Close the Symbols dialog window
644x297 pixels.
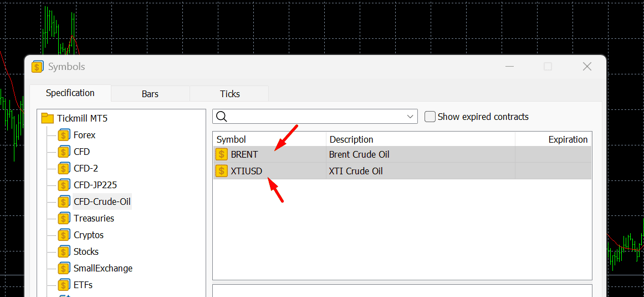pyautogui.click(x=587, y=66)
